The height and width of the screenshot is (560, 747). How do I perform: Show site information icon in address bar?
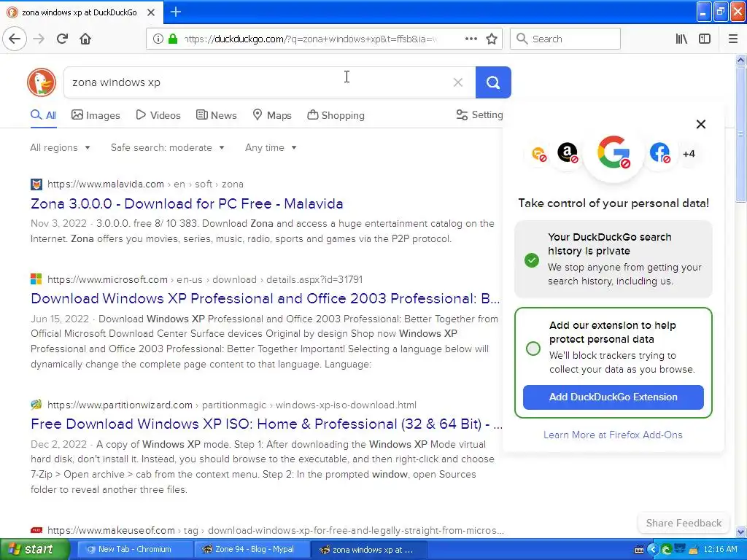(x=158, y=39)
